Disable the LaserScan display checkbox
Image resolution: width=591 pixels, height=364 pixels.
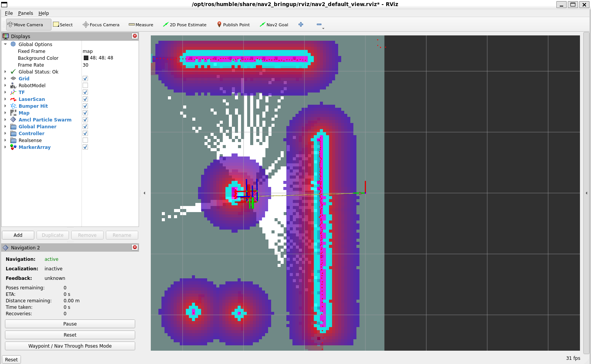tap(85, 99)
